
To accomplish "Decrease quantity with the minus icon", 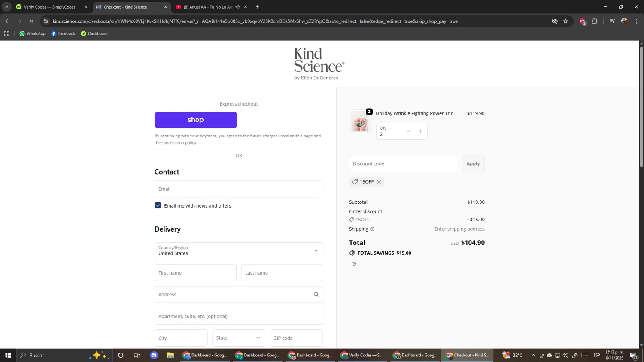I will [408, 131].
